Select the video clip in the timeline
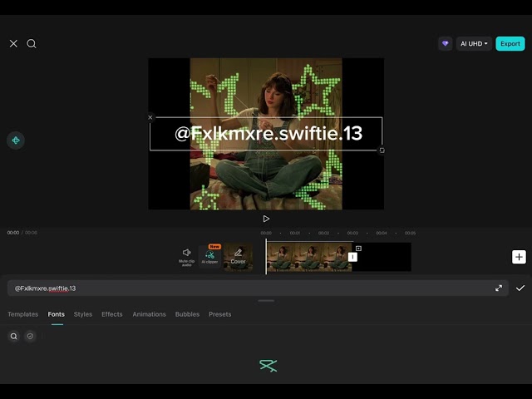532x399 pixels. pyautogui.click(x=309, y=257)
